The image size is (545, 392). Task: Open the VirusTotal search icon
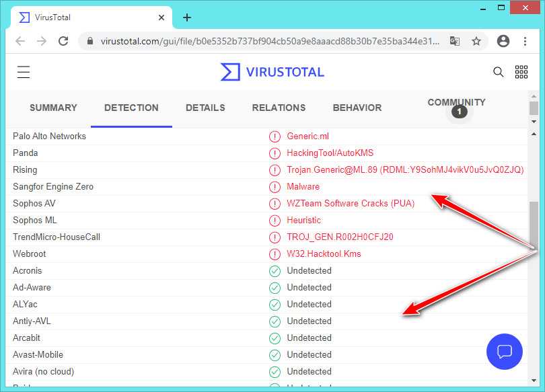(x=498, y=72)
